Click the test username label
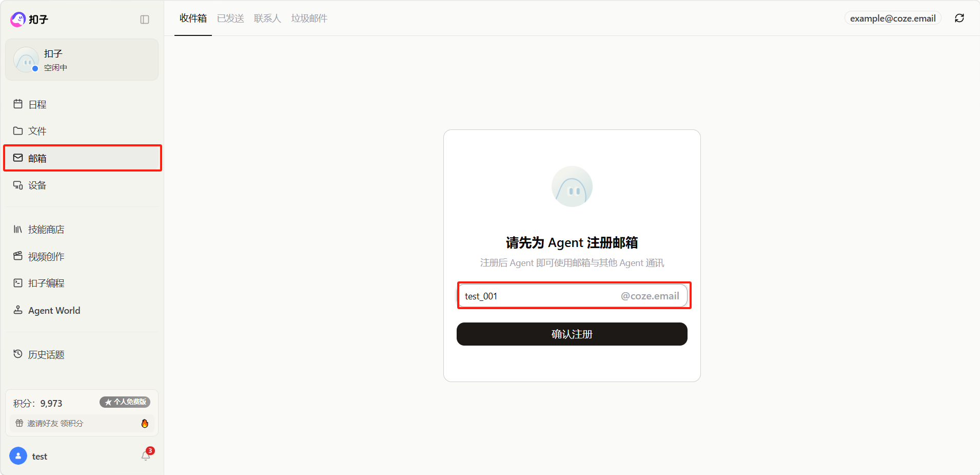 point(40,457)
